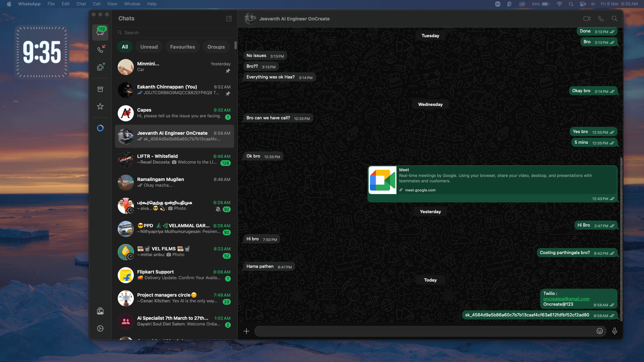The height and width of the screenshot is (362, 644).
Task: View Status updates from the sidebar
Action: point(100,67)
